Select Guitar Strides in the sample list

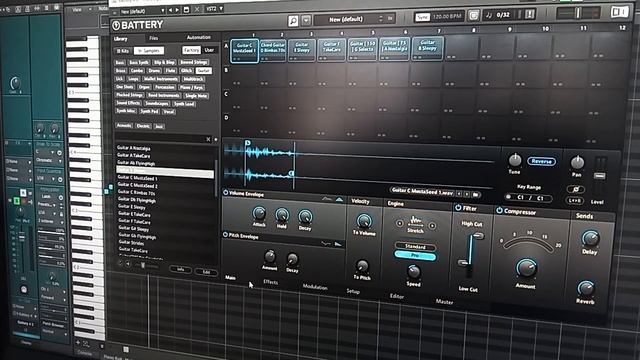pos(131,242)
